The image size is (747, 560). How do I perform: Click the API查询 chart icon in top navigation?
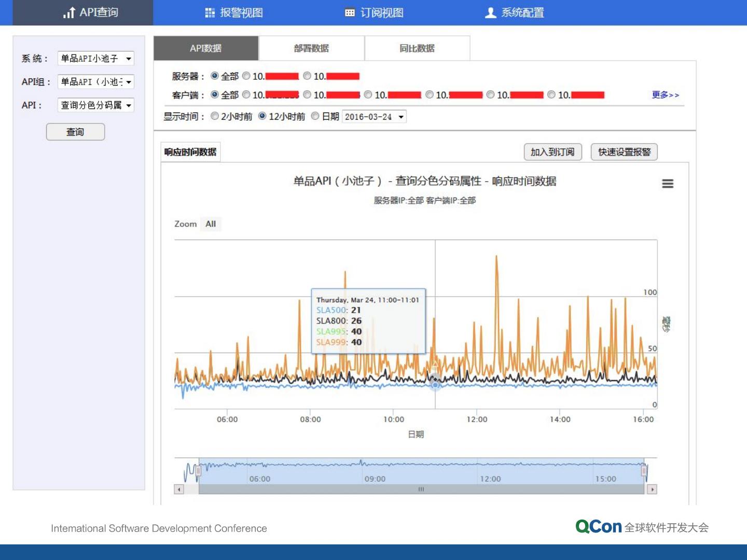(69, 13)
